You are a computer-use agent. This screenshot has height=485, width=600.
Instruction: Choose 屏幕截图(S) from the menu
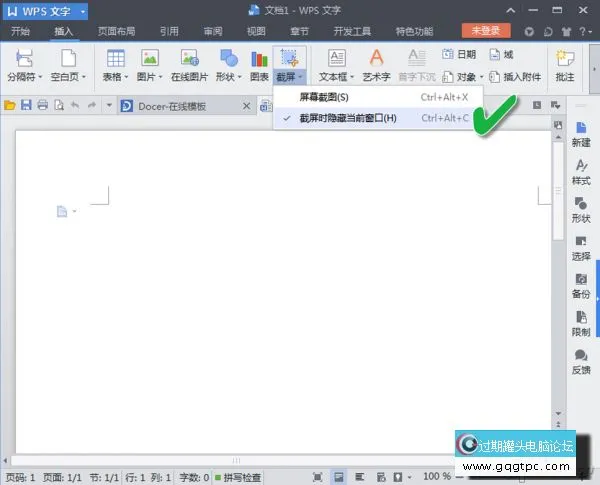[378, 97]
